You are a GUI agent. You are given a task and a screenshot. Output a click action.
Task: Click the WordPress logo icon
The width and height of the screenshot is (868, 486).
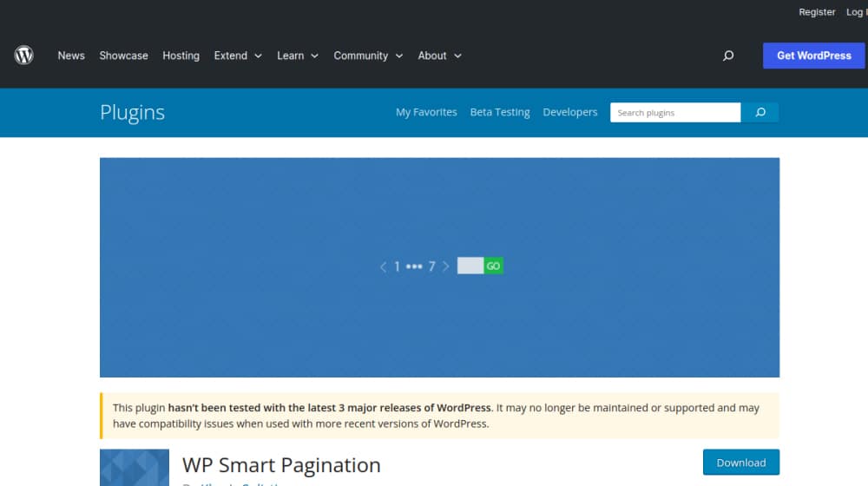click(x=23, y=56)
